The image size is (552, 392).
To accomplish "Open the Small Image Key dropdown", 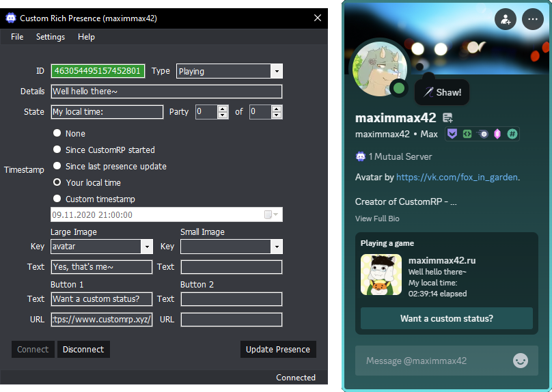I will point(277,247).
